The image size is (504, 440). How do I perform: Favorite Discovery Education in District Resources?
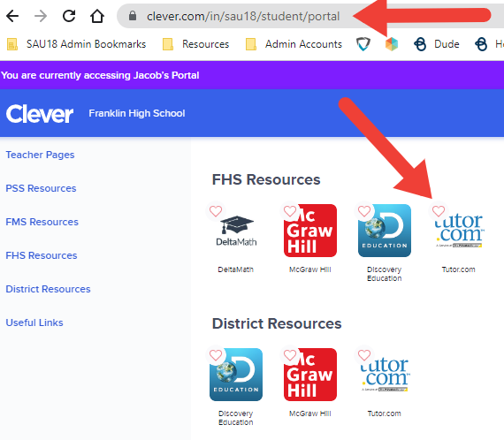pos(216,355)
